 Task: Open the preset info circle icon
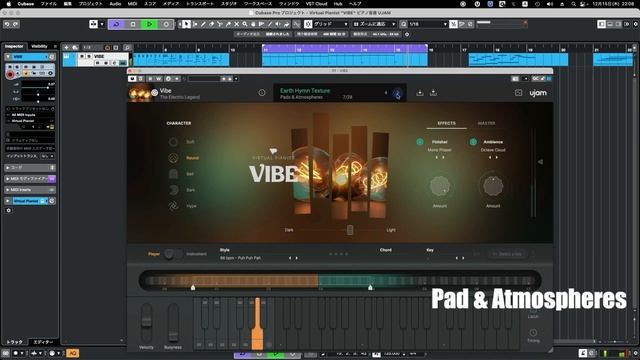tap(262, 93)
